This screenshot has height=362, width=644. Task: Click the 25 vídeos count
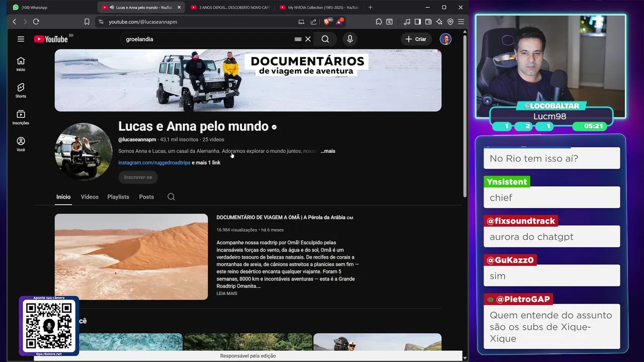click(x=213, y=139)
